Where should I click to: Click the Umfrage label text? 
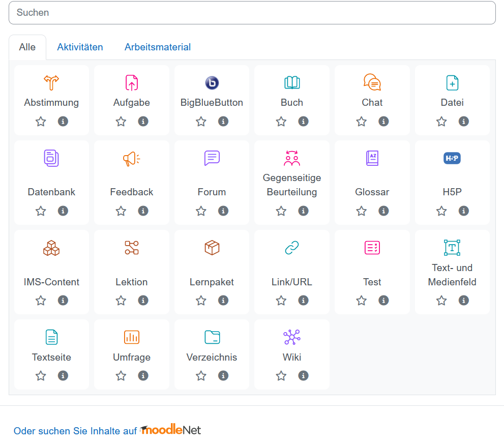[131, 357]
